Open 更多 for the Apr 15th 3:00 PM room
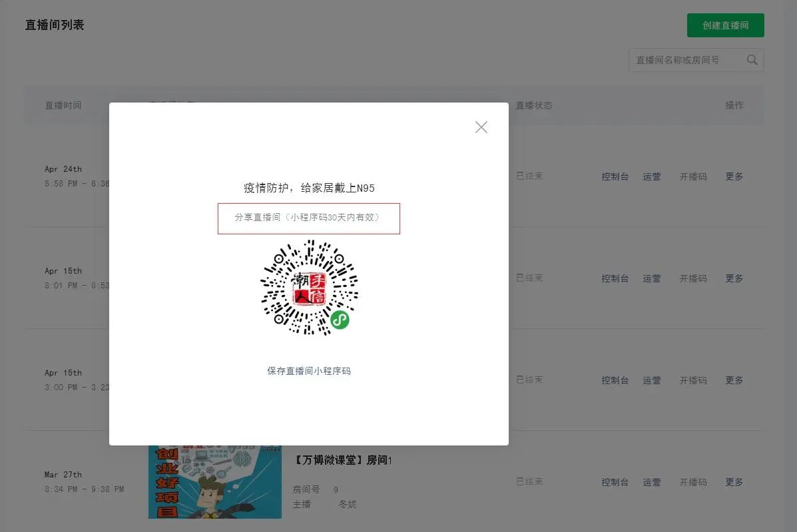The width and height of the screenshot is (797, 532). [x=734, y=380]
